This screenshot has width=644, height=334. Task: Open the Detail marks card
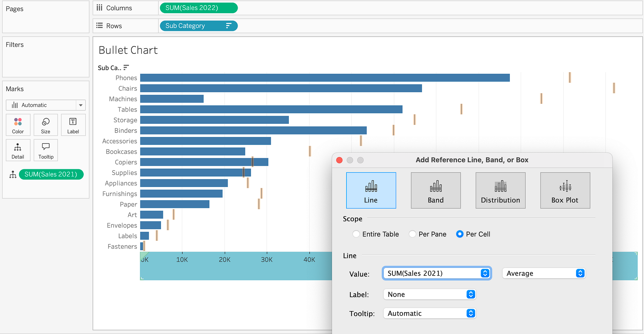pos(18,150)
